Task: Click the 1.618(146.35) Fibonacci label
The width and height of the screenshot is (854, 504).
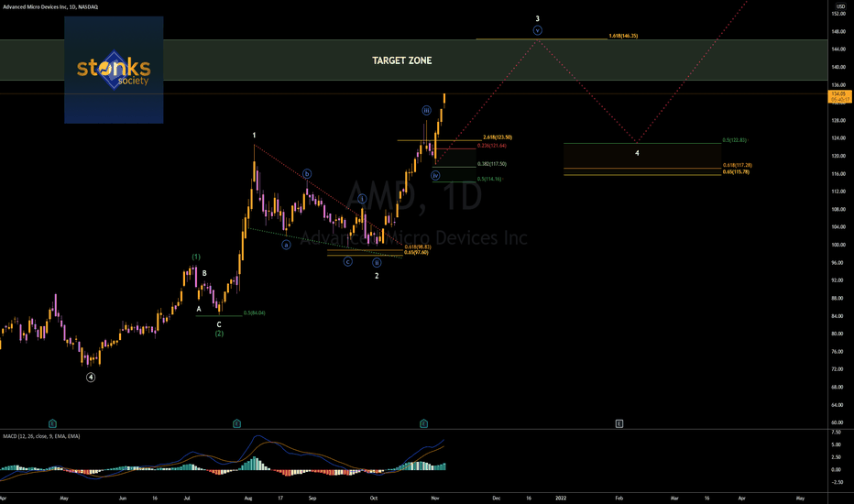Action: [x=623, y=36]
